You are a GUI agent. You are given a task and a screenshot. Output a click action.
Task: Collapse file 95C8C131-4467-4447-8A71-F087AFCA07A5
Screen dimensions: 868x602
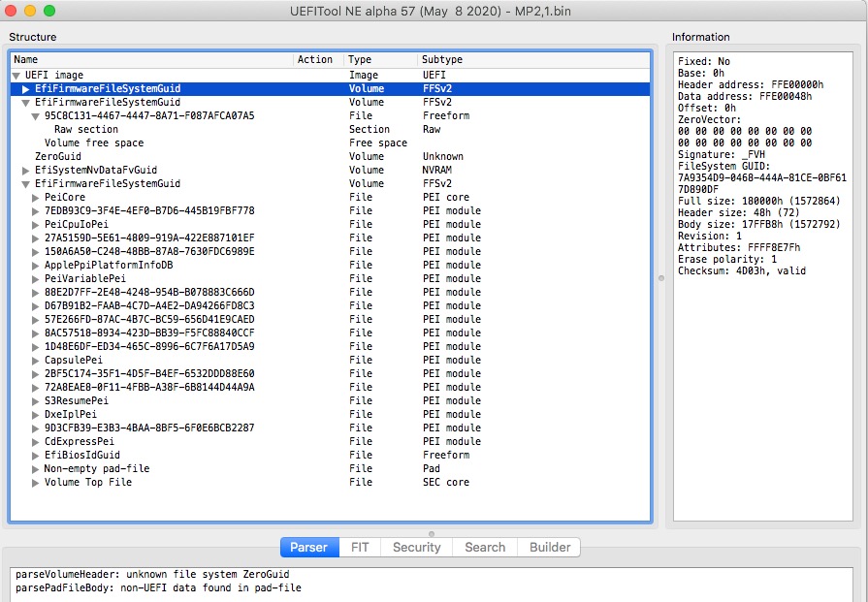pos(36,116)
